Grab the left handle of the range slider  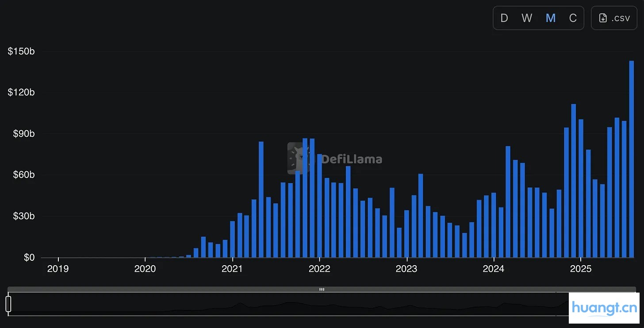pyautogui.click(x=8, y=304)
